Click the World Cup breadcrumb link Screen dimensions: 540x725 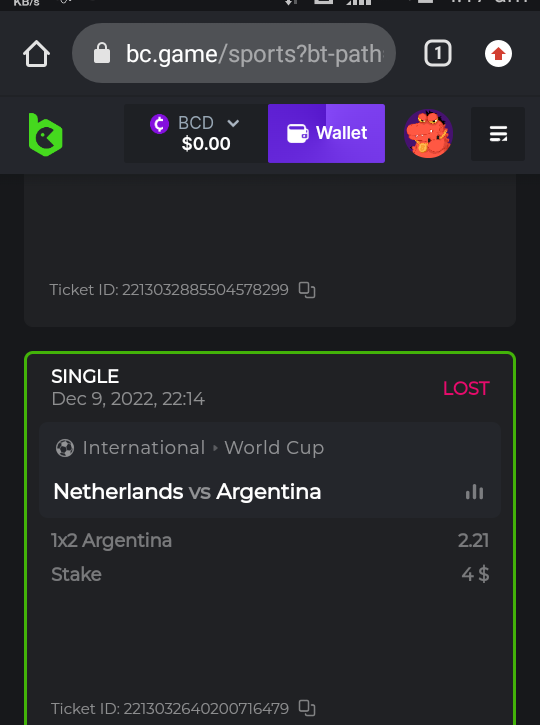click(274, 448)
